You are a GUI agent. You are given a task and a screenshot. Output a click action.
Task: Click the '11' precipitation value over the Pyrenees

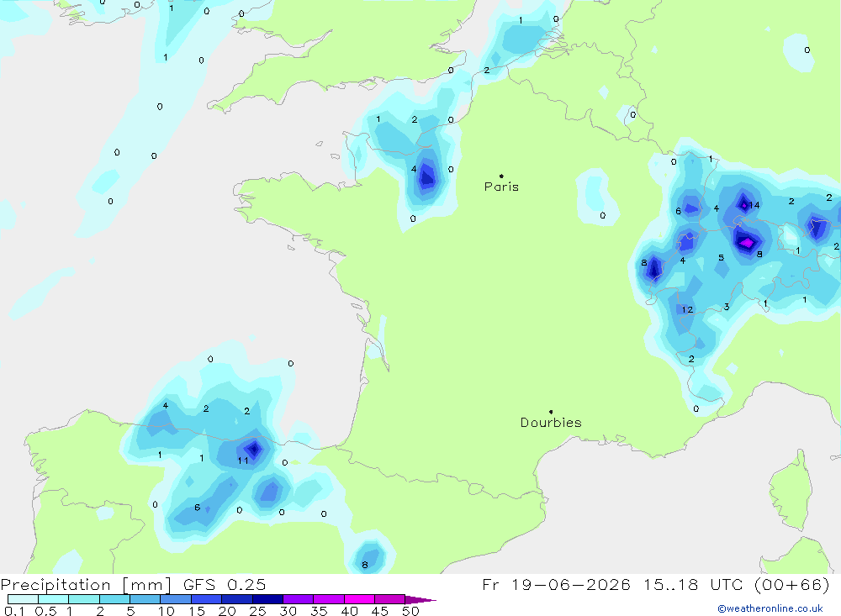(243, 461)
